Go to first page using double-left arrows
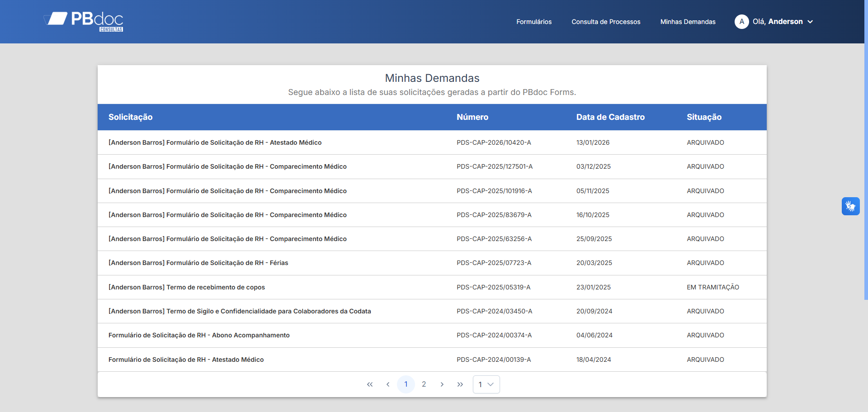The height and width of the screenshot is (412, 868). point(370,384)
